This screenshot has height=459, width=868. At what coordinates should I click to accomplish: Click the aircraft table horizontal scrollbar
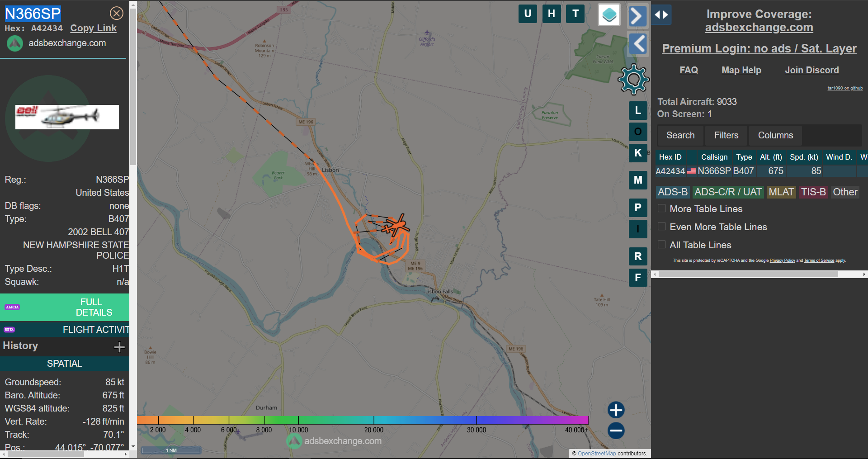748,274
